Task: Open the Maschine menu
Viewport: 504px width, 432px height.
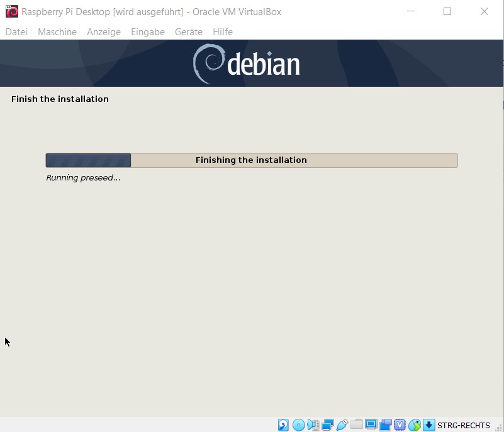Action: pos(57,32)
